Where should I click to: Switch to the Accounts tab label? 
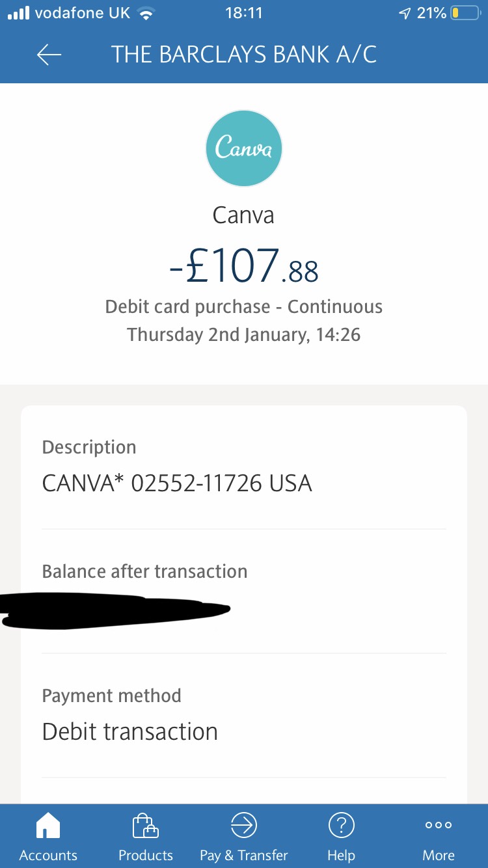click(x=48, y=855)
